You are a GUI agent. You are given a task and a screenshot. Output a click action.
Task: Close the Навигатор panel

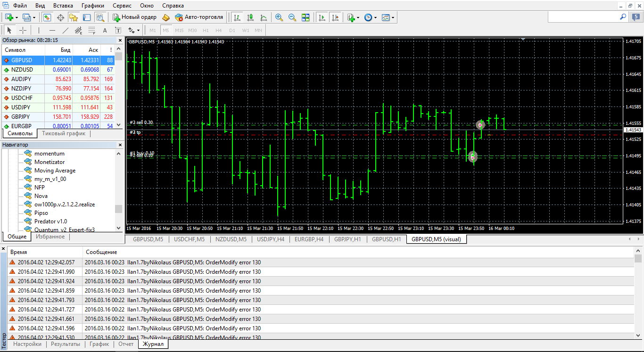[120, 145]
